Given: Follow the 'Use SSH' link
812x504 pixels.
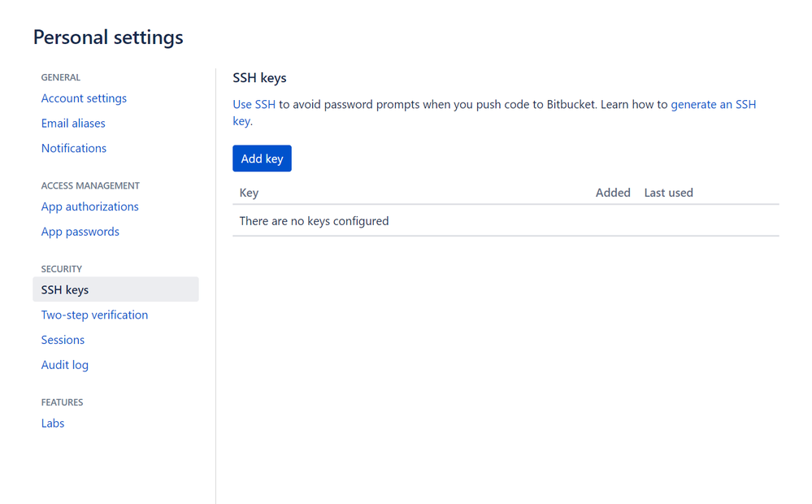Looking at the screenshot, I should (x=254, y=105).
